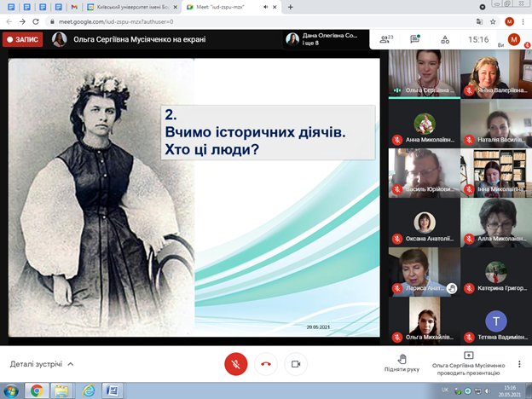
Task: Toggle the camera button
Action: click(x=296, y=363)
